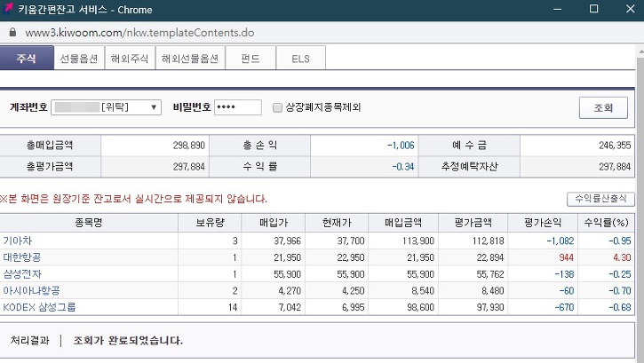Click the 종목명 column header

pyautogui.click(x=89, y=223)
